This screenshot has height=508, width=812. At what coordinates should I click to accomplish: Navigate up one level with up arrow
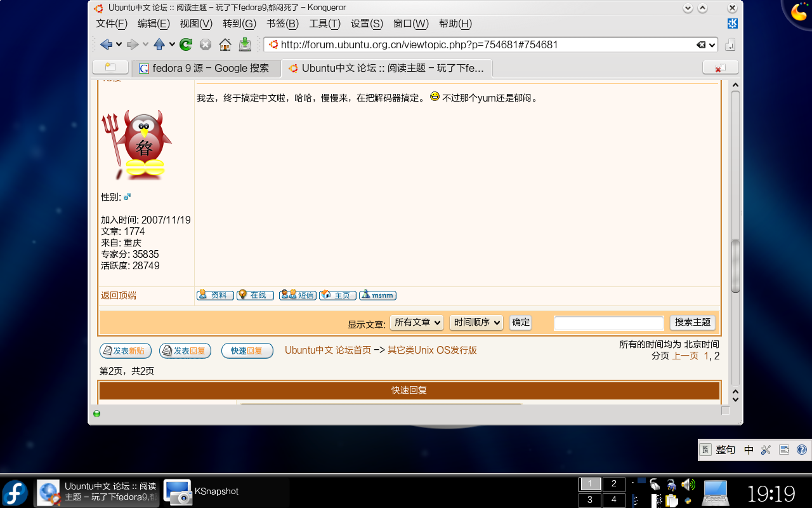click(159, 44)
